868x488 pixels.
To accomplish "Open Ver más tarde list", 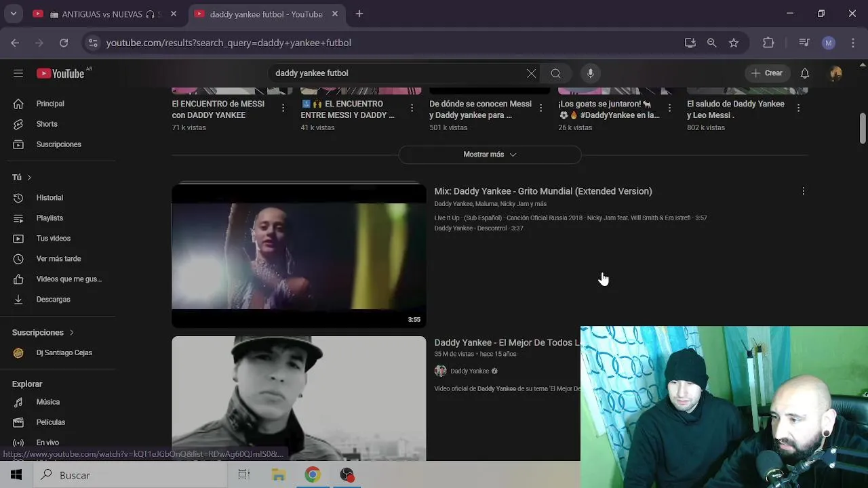I will coord(58,259).
